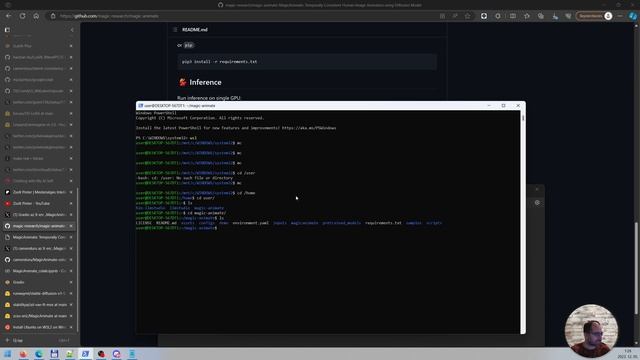640x360 pixels.
Task: Close the Gradio tab
Action: pyautogui.click(x=71, y=282)
